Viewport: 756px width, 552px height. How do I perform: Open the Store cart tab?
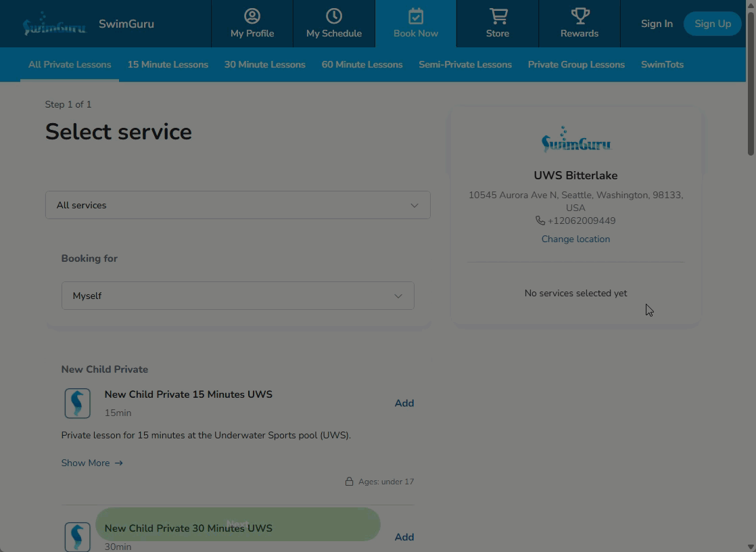[498, 24]
